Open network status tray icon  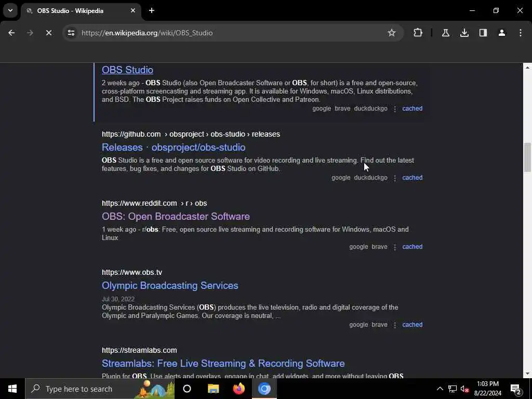point(453,389)
